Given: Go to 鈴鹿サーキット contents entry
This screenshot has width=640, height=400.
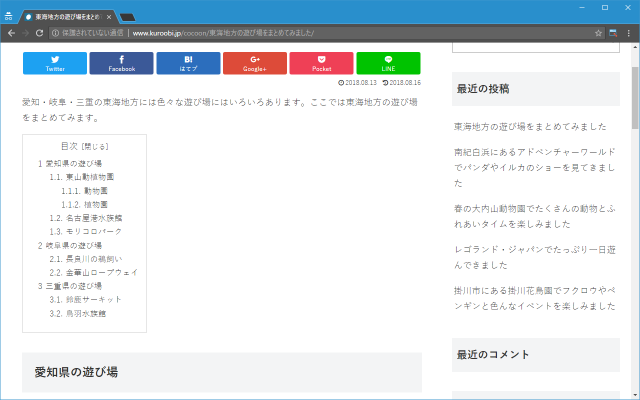Looking at the screenshot, I should point(93,299).
